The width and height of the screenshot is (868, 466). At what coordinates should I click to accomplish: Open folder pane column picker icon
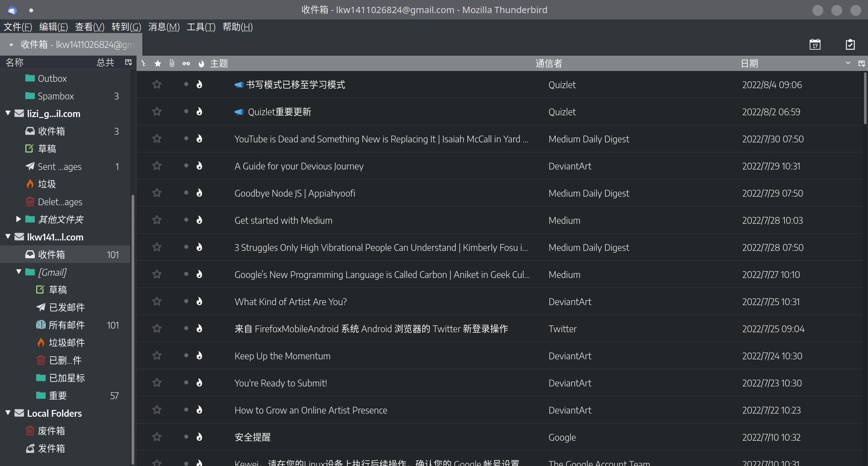pyautogui.click(x=128, y=62)
